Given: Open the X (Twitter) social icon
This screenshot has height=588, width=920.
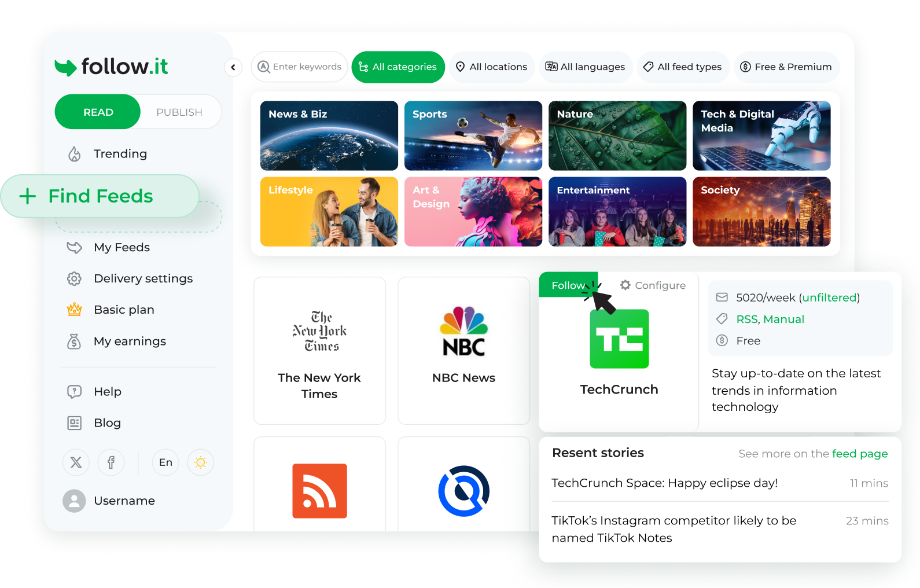Looking at the screenshot, I should click(x=76, y=462).
